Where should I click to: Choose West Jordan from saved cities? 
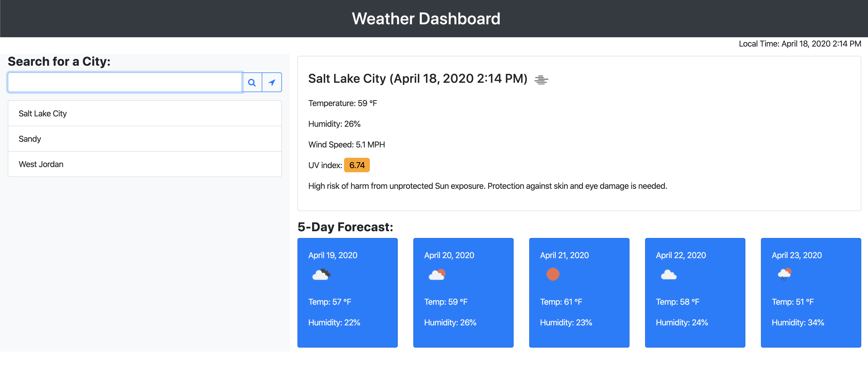(144, 164)
